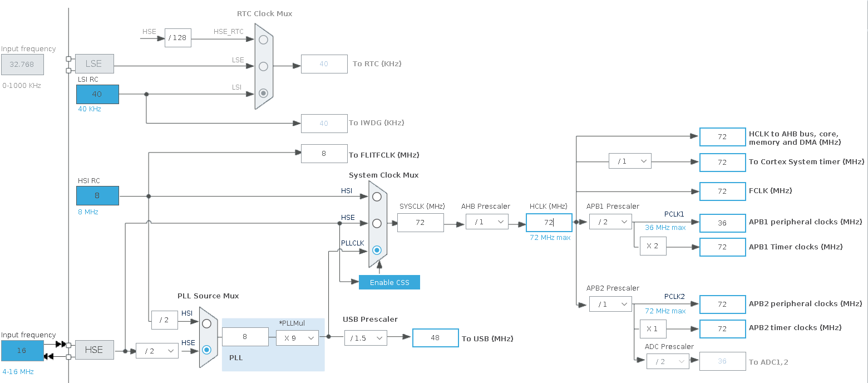The width and height of the screenshot is (868, 383).
Task: Click the HSI RC 8 value box
Action: (97, 195)
